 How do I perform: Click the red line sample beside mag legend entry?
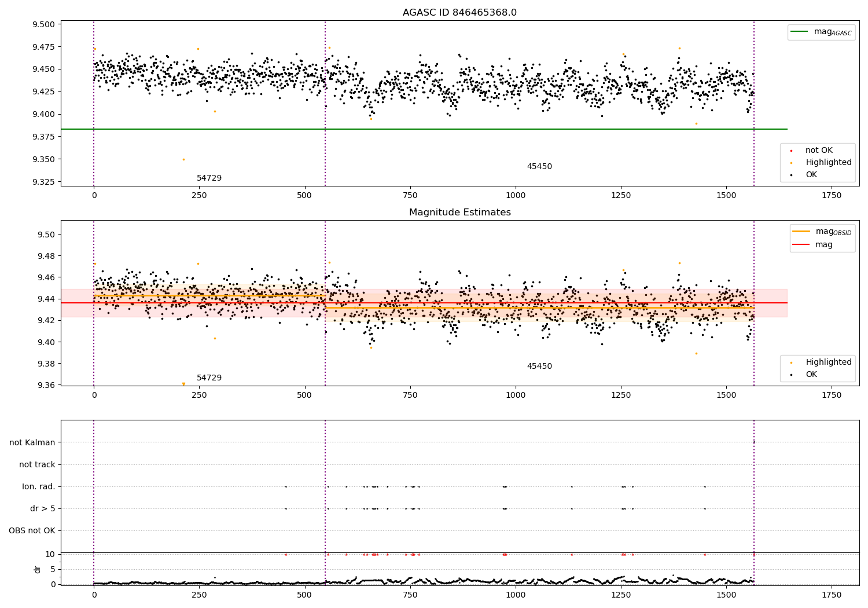point(801,245)
